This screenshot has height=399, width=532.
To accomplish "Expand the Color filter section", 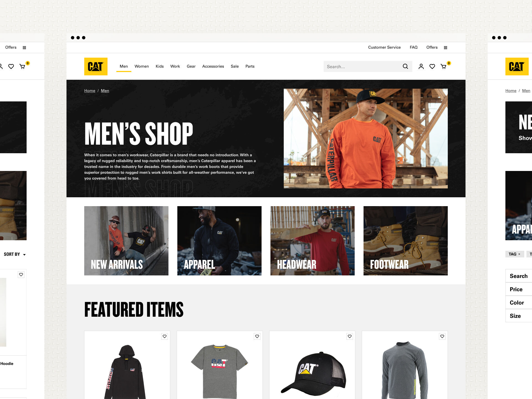I will click(x=519, y=303).
